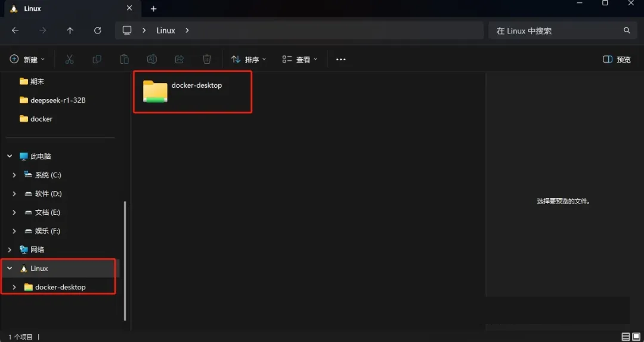Switch to large icons view in status bar

pyautogui.click(x=636, y=337)
